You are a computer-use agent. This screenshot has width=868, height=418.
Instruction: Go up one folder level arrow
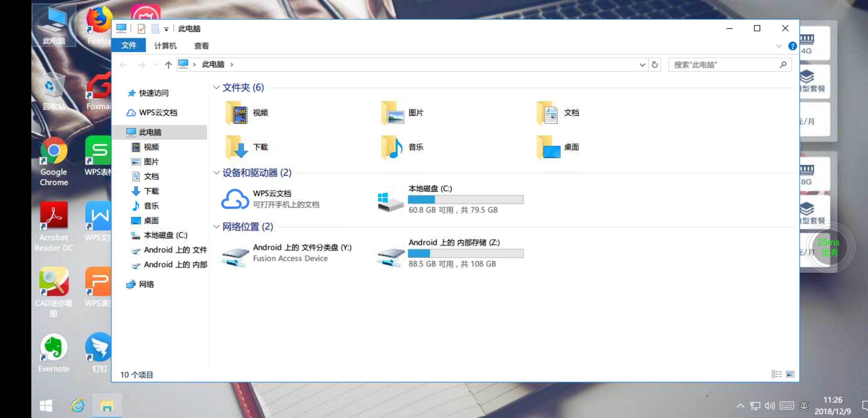[x=168, y=65]
